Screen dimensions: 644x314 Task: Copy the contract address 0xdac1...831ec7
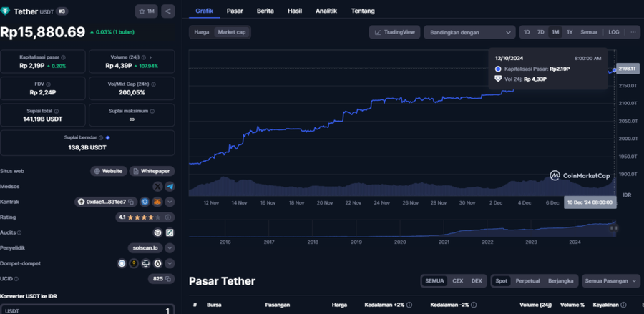[x=131, y=202]
